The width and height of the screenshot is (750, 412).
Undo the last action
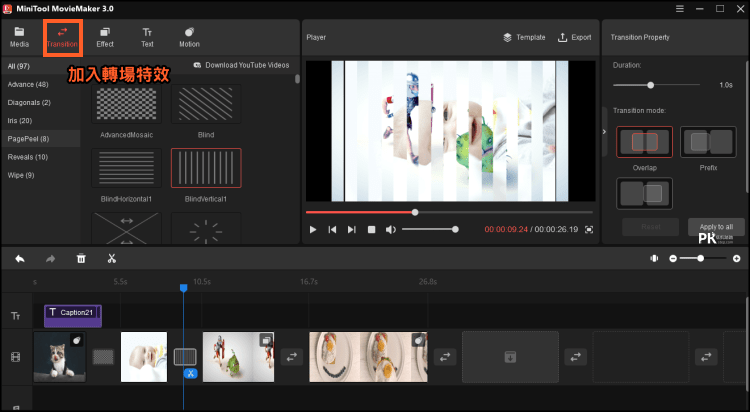pos(20,259)
